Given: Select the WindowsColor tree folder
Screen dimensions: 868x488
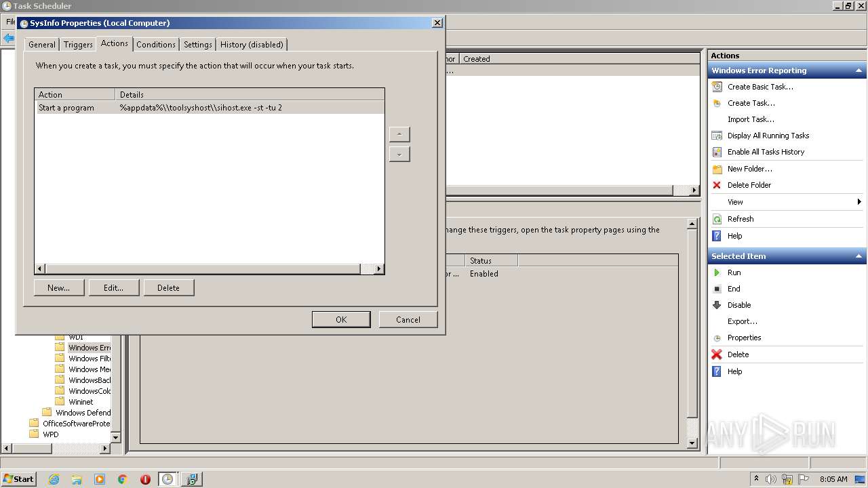Looking at the screenshot, I should point(90,391).
